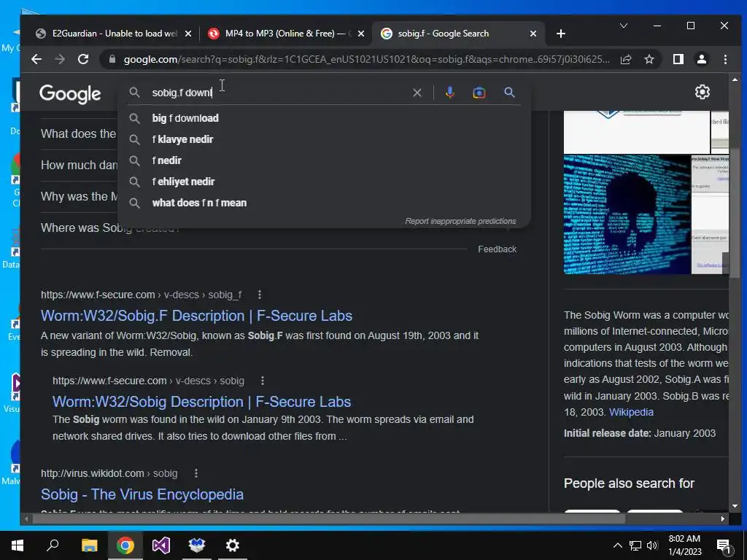This screenshot has width=747, height=560.
Task: Open the taskbar clock and calendar
Action: click(684, 545)
